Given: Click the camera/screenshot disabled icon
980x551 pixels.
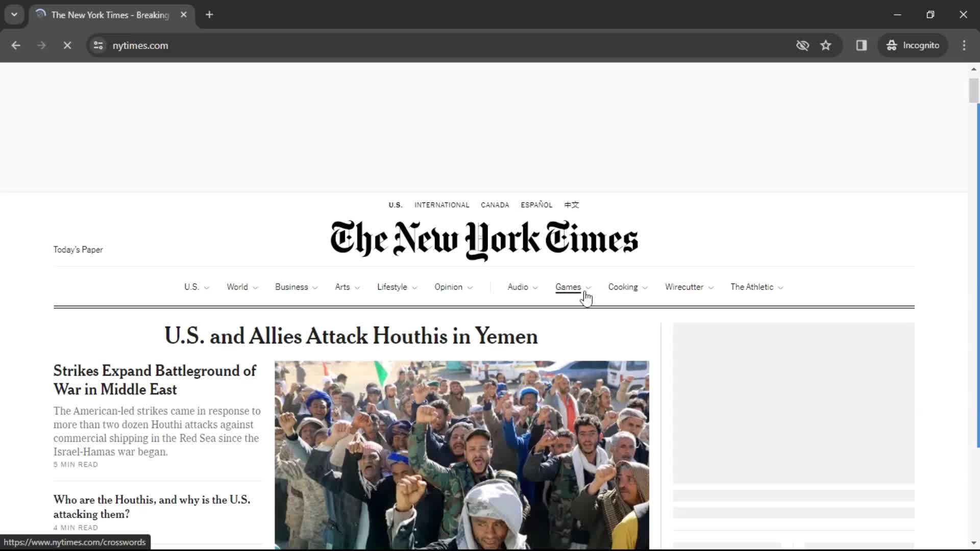Looking at the screenshot, I should [x=802, y=45].
